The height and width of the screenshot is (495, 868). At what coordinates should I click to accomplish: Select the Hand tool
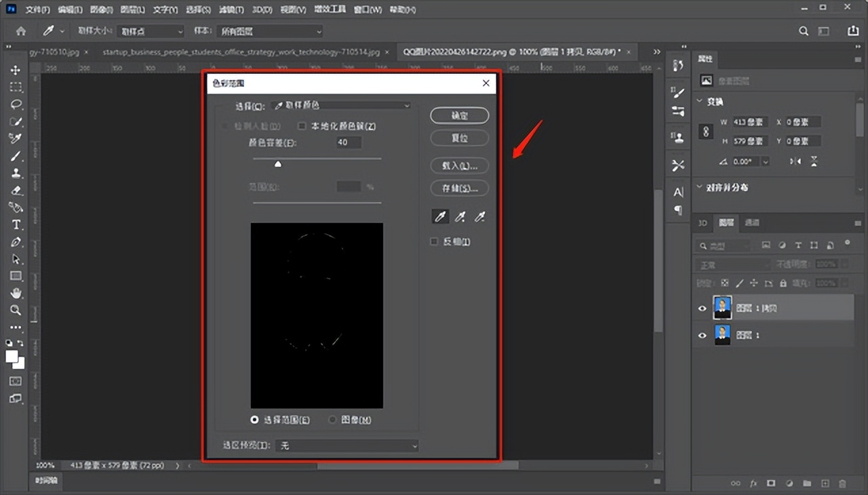[15, 293]
